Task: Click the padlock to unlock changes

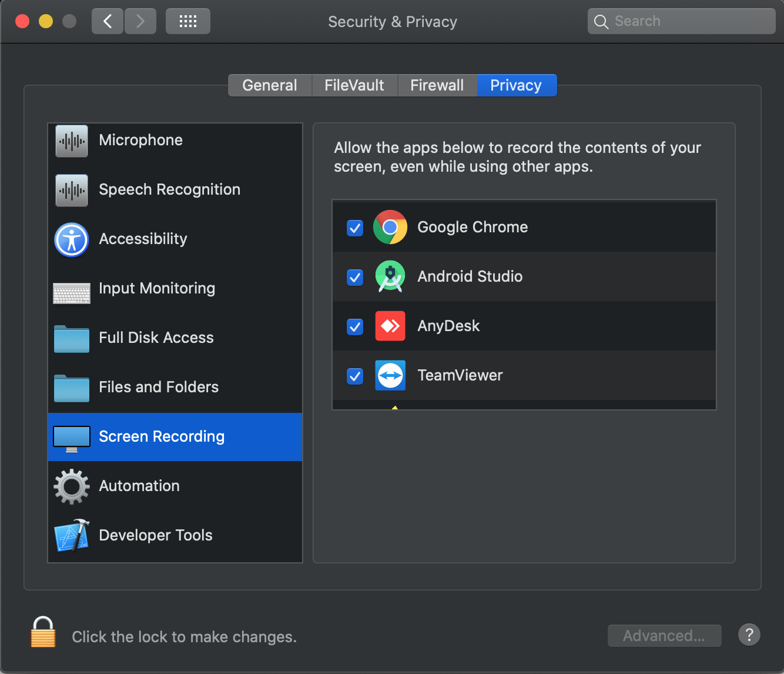Action: pyautogui.click(x=43, y=632)
